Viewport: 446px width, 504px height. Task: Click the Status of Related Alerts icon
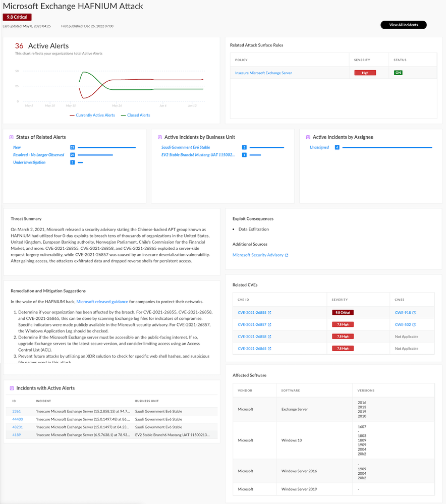(12, 137)
